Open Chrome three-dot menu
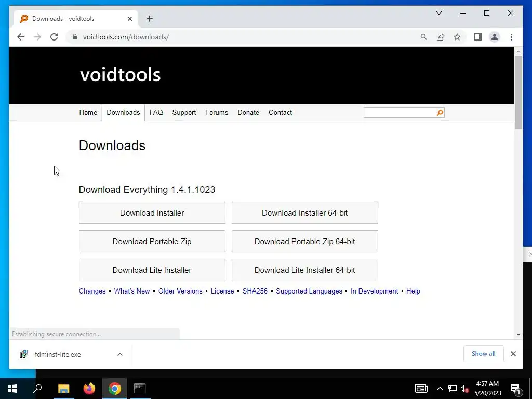 511,37
